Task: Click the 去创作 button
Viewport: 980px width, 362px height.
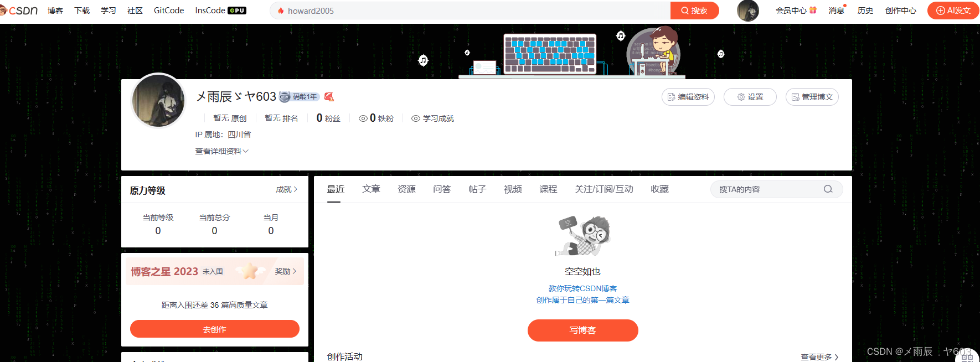Action: pyautogui.click(x=215, y=329)
